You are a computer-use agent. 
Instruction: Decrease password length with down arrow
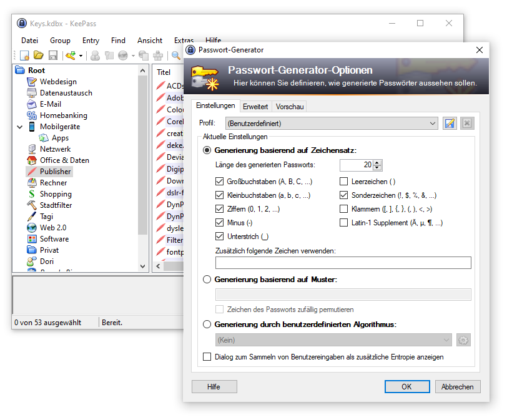[377, 167]
